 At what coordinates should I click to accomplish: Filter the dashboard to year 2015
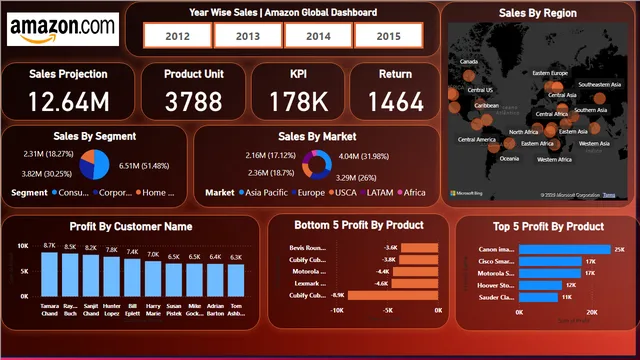click(x=389, y=36)
